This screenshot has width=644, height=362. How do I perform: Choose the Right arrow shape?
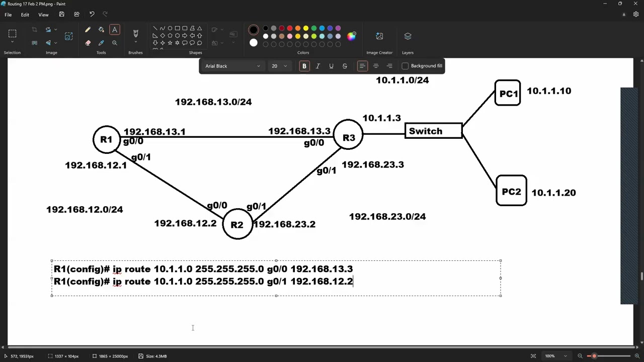[185, 36]
